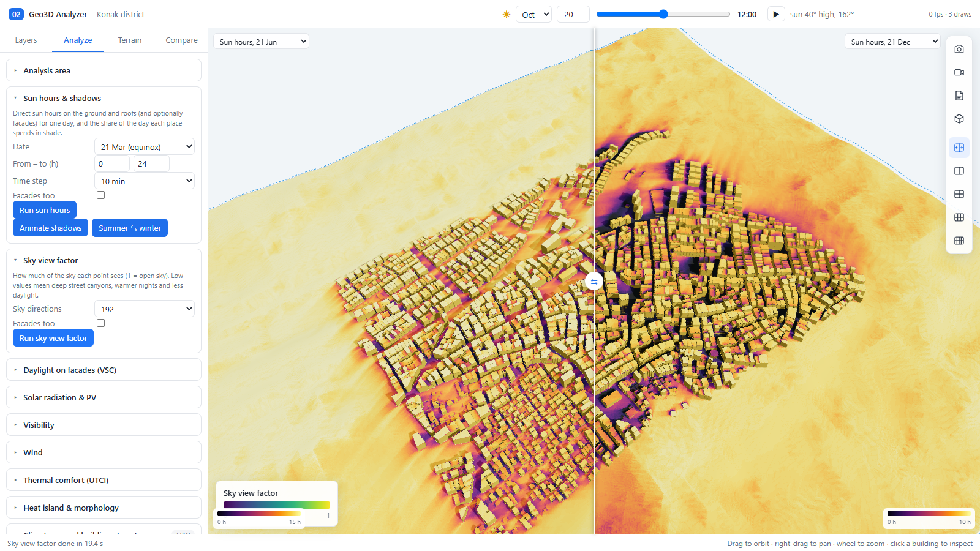Play the sun time animation
This screenshot has height=551, width=980.
[x=776, y=14]
